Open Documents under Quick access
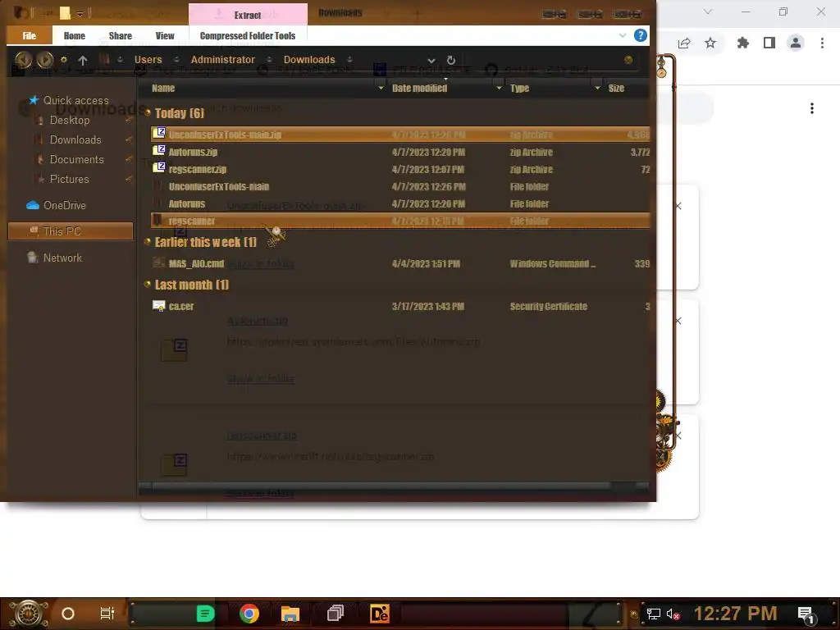This screenshot has height=630, width=840. pos(76,159)
